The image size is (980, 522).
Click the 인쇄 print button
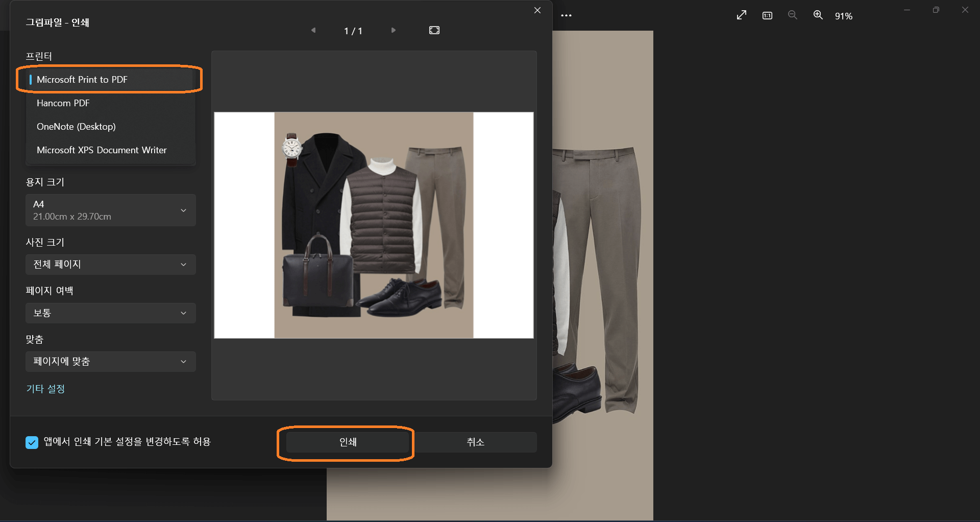point(348,442)
